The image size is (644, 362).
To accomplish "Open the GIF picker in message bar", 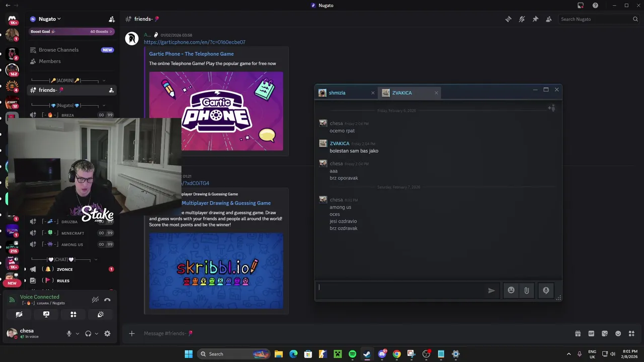I will (x=591, y=333).
